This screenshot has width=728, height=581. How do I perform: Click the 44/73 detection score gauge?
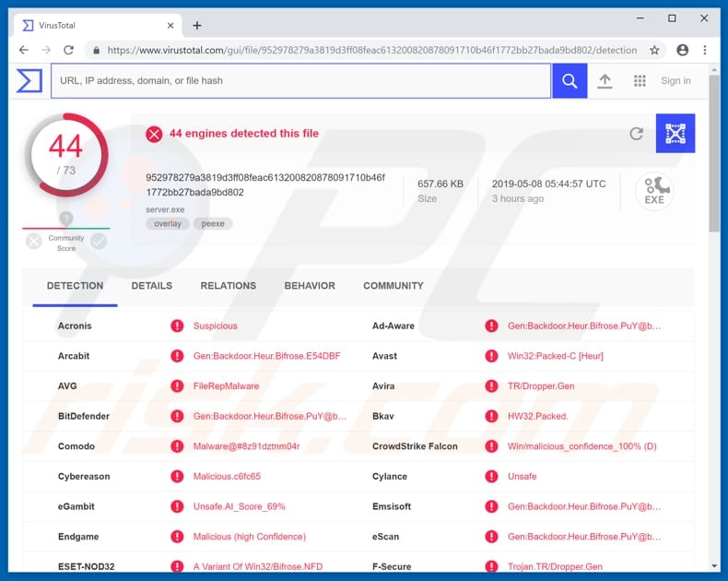click(x=66, y=155)
